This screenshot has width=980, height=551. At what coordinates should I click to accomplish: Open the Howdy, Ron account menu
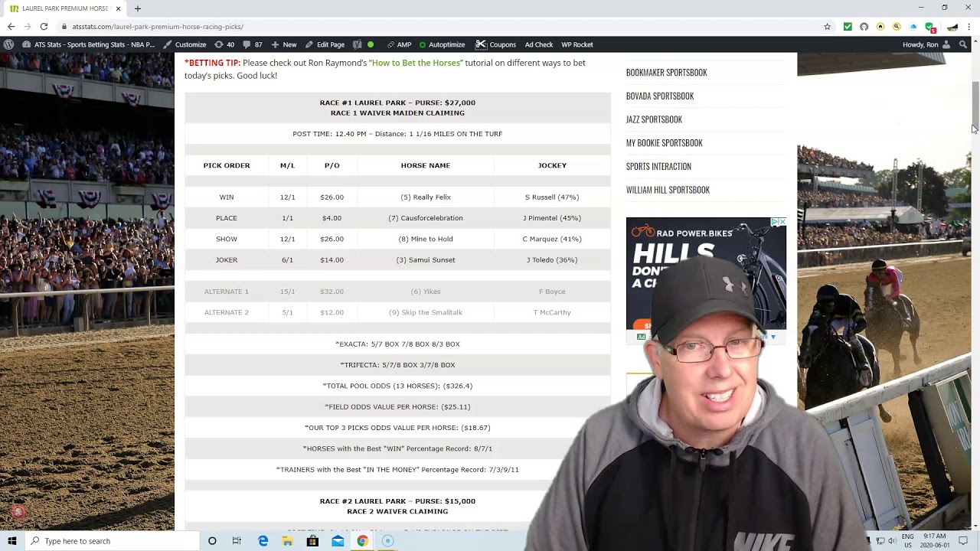pyautogui.click(x=926, y=44)
